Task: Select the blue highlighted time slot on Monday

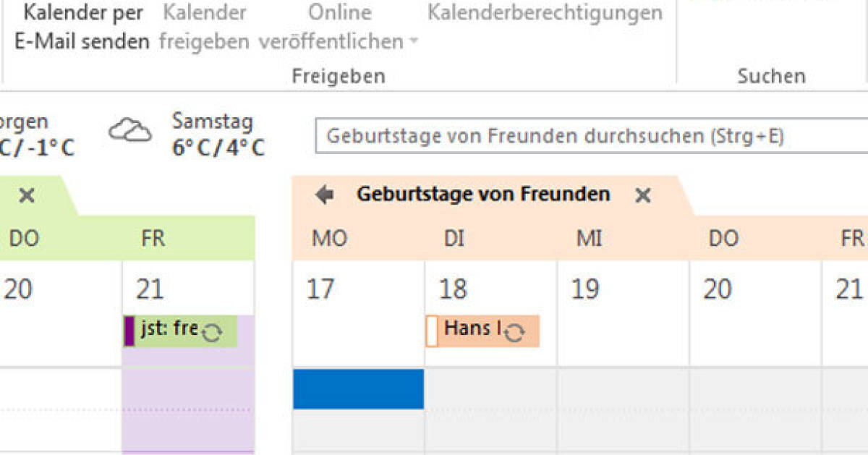Action: [x=358, y=389]
